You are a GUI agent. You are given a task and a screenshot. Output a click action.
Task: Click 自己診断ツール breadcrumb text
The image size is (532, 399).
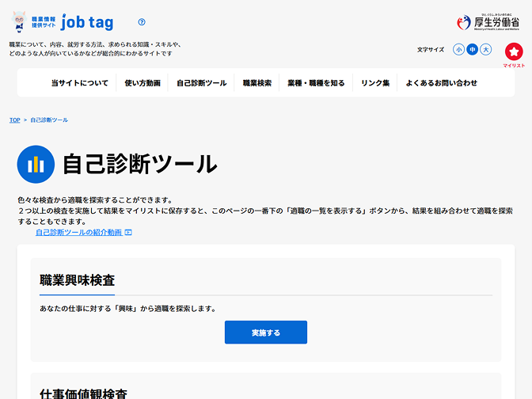pos(49,120)
